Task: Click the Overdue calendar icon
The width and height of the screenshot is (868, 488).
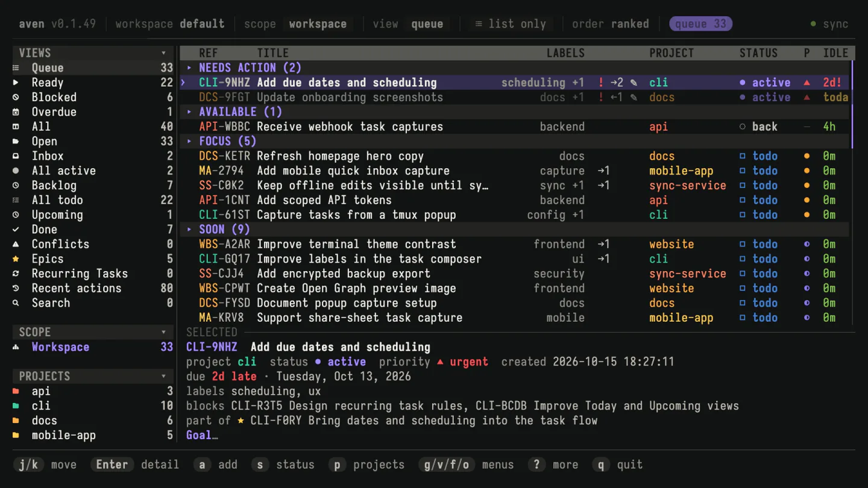Action: (16, 112)
